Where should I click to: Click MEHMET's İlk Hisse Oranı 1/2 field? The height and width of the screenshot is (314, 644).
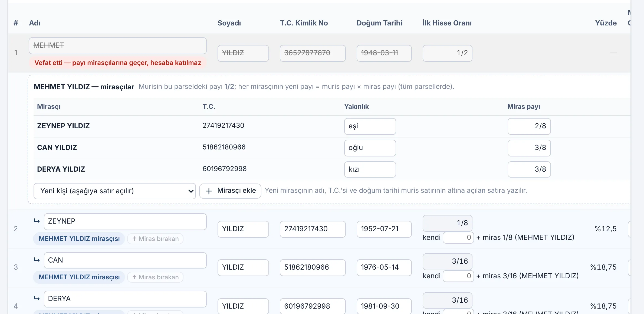coord(447,53)
